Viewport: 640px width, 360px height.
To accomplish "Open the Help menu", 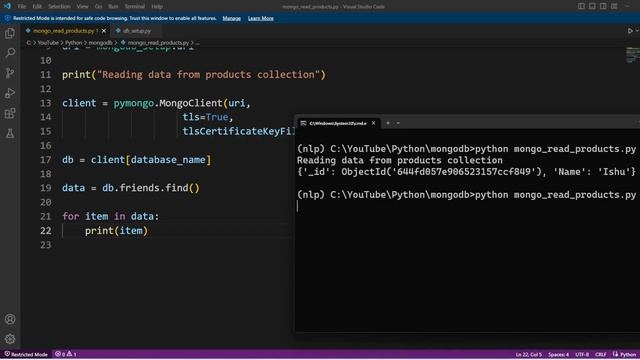I will (157, 7).
